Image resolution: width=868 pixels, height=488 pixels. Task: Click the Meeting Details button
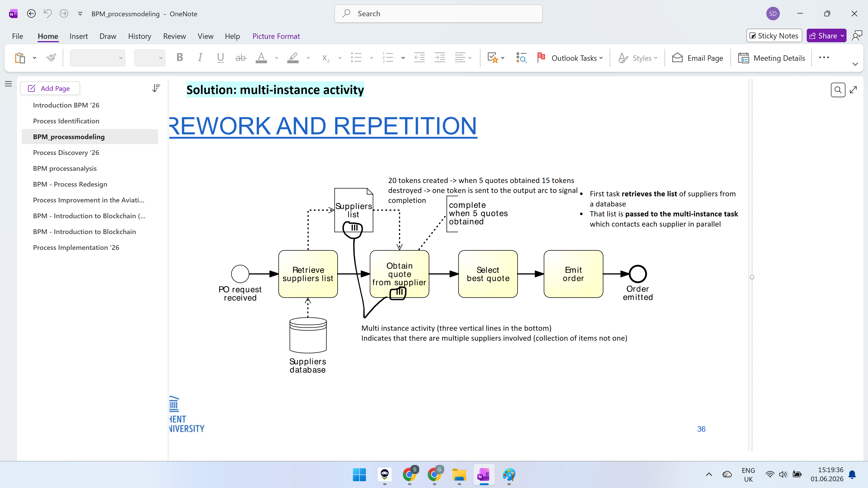point(771,58)
